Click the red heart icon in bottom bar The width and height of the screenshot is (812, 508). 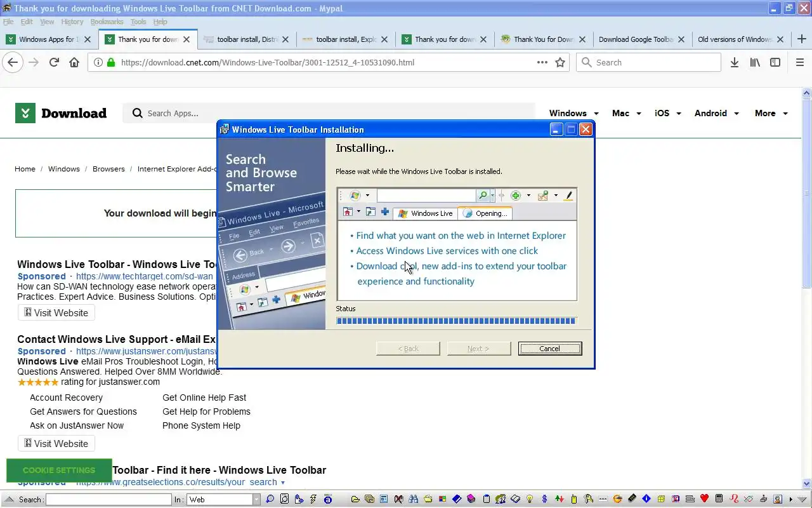(704, 499)
